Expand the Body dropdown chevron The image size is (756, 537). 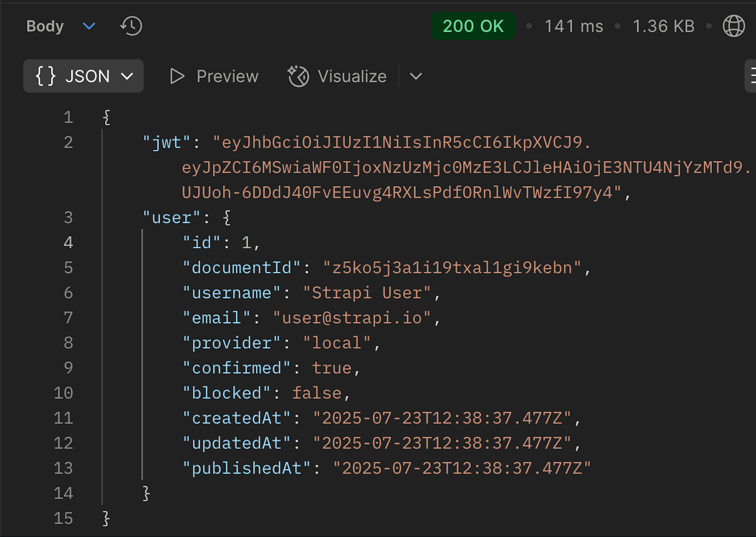[89, 26]
